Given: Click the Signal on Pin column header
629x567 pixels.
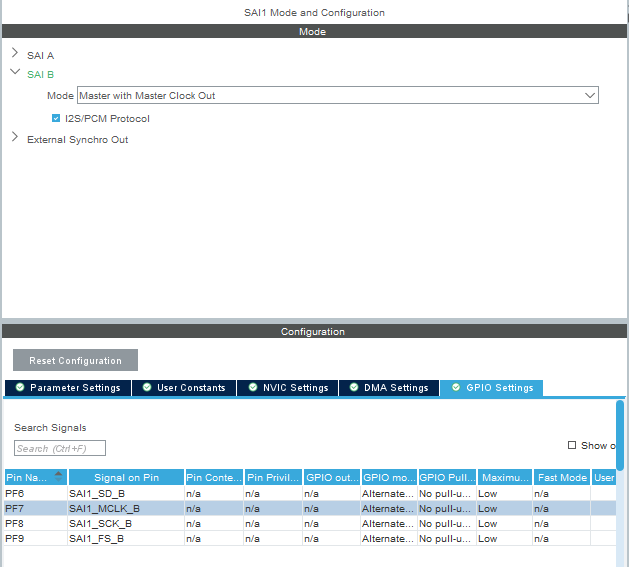Looking at the screenshot, I should pyautogui.click(x=126, y=478).
